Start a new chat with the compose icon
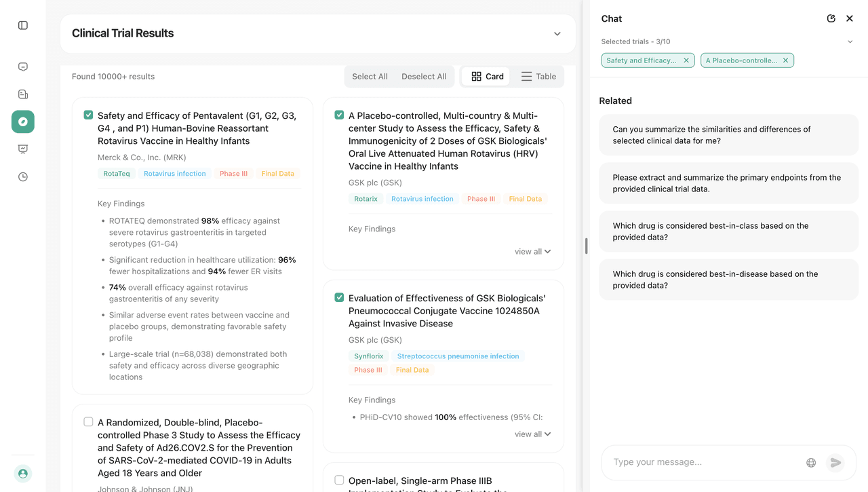 tap(831, 18)
